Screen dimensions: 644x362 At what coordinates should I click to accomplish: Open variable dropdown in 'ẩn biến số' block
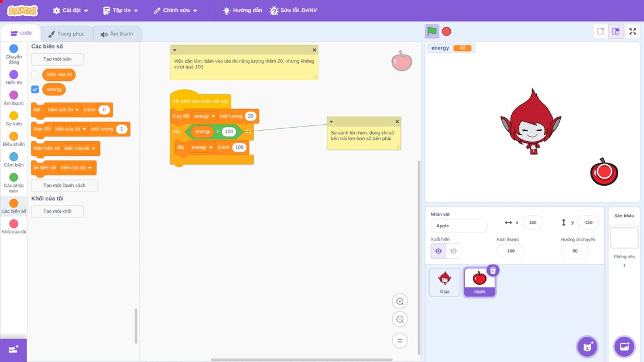(x=76, y=168)
